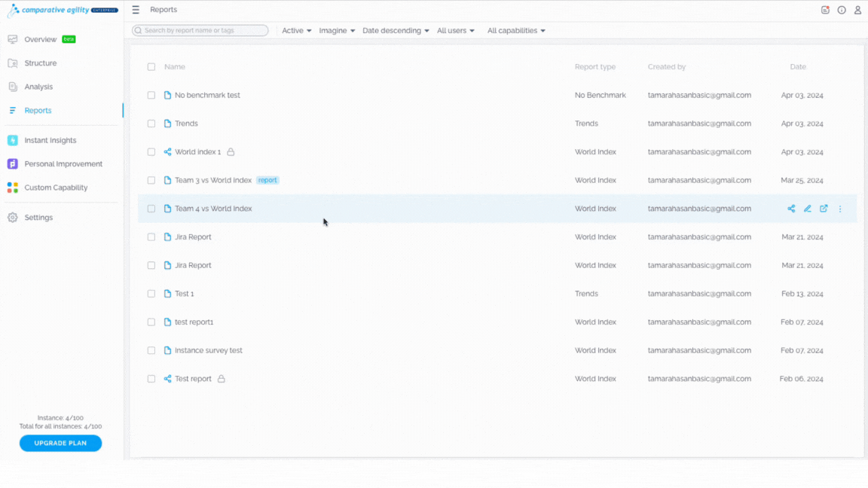
Task: Share the Team 4 vs World Index report
Action: tap(791, 209)
